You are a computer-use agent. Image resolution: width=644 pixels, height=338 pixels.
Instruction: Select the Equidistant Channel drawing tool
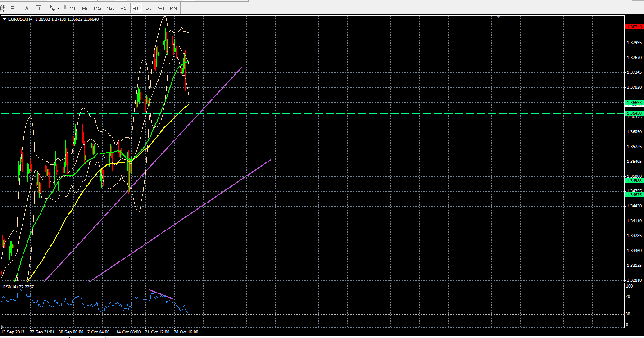3,8
